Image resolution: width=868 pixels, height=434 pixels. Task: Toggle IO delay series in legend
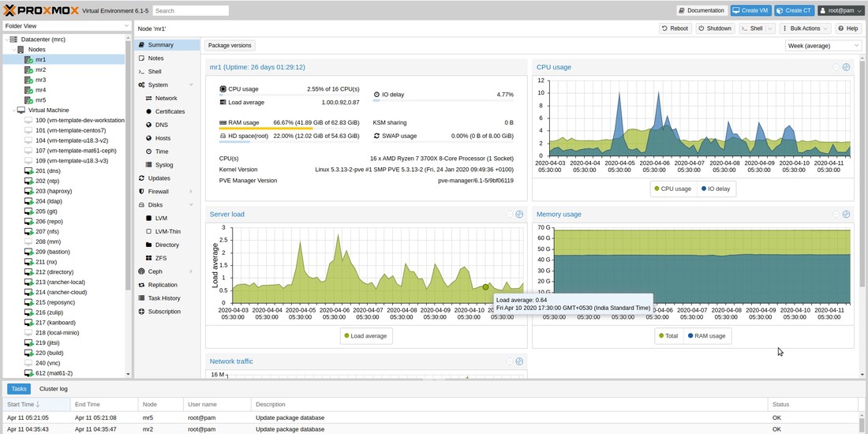pos(716,189)
